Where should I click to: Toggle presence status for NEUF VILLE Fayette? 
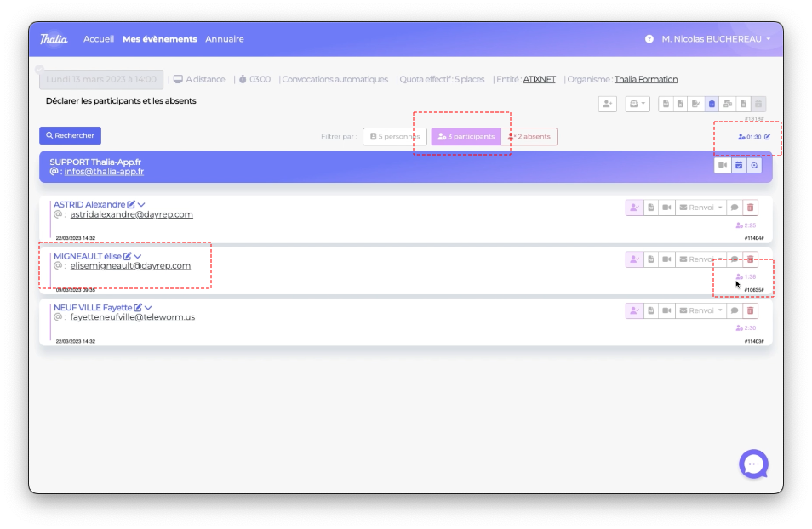tap(634, 311)
